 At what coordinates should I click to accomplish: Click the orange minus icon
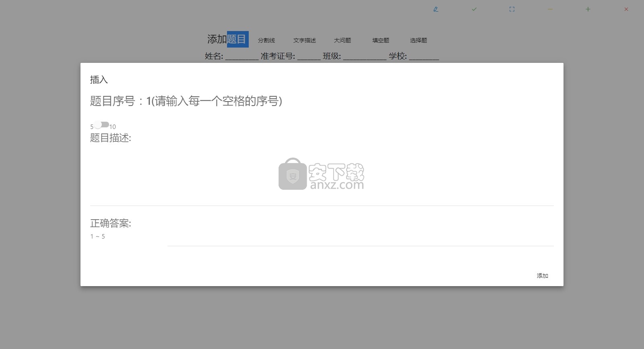[x=550, y=9]
